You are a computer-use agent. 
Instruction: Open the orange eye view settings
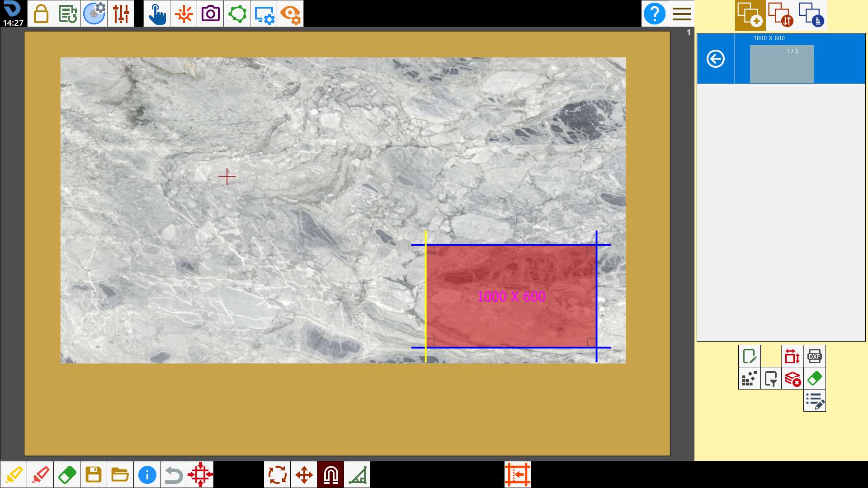pos(290,14)
